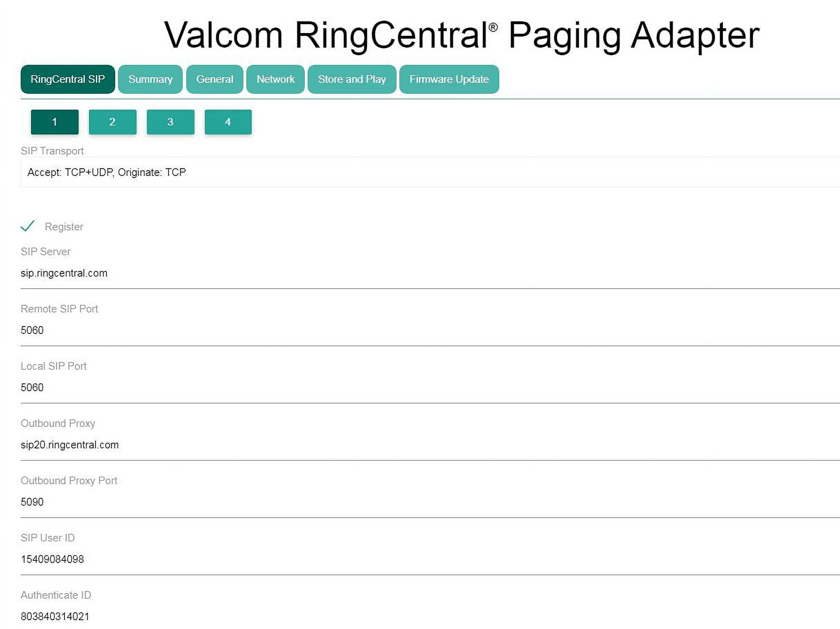The height and width of the screenshot is (629, 840).
Task: Select SIP line 1 button
Action: (x=55, y=122)
